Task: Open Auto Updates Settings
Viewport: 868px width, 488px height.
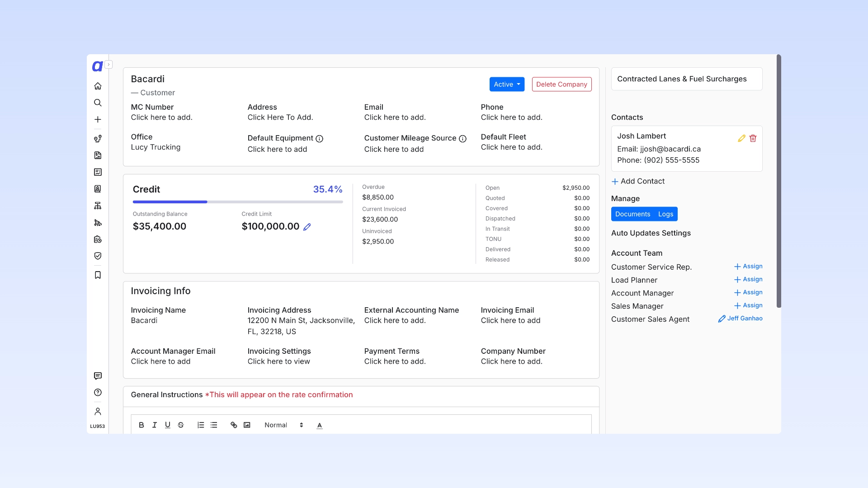Action: pyautogui.click(x=651, y=233)
